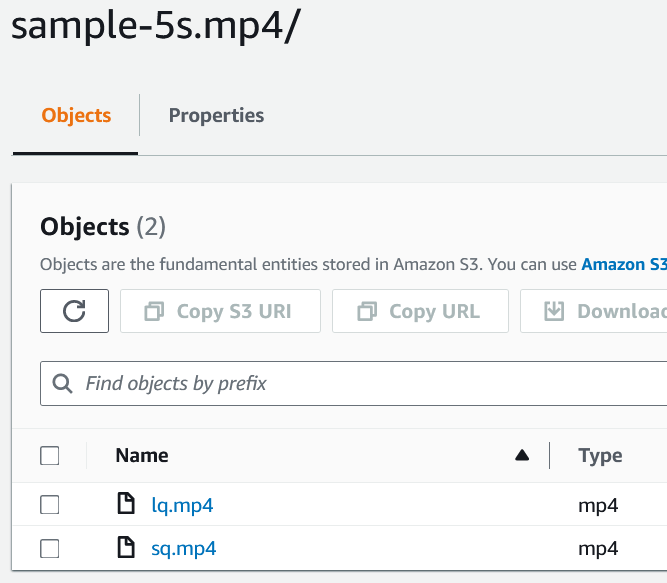Click the search magnifier icon
Image resolution: width=667 pixels, height=583 pixels.
62,383
